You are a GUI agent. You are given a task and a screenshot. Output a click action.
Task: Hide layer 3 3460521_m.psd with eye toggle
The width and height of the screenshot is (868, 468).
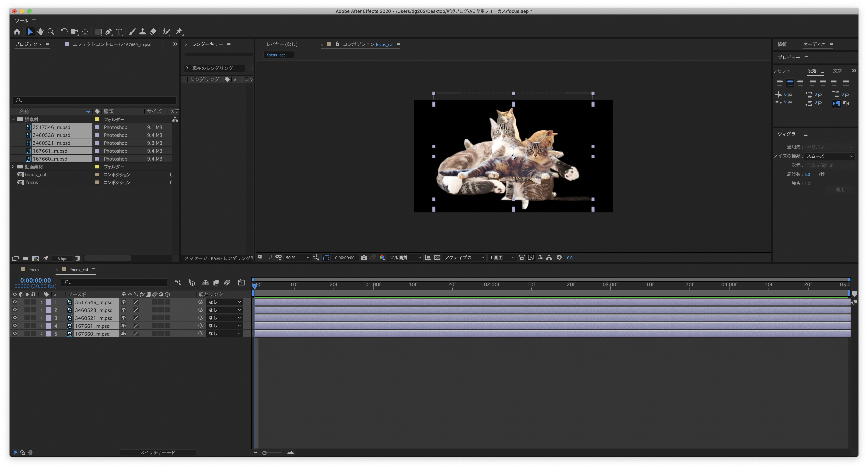pyautogui.click(x=15, y=318)
